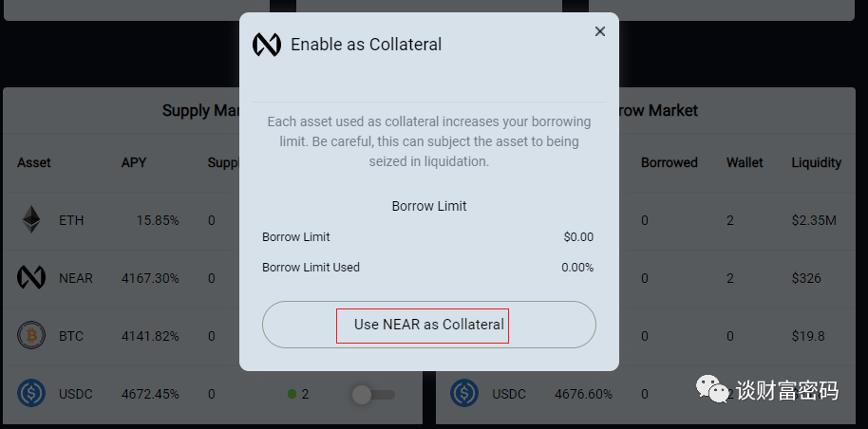Click the NEAR icon in Supply Market
This screenshot has height=429, width=868.
pos(31,277)
